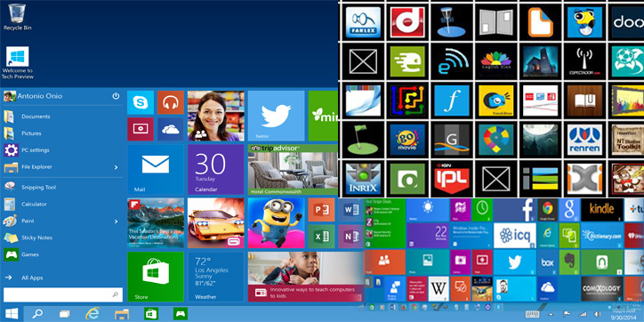This screenshot has height=322, width=644.
Task: Open the blue Google search g tile
Action: click(569, 210)
